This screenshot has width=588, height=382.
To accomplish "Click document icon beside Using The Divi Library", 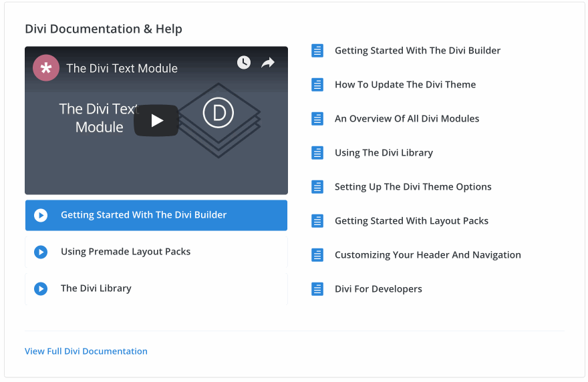I will (317, 153).
